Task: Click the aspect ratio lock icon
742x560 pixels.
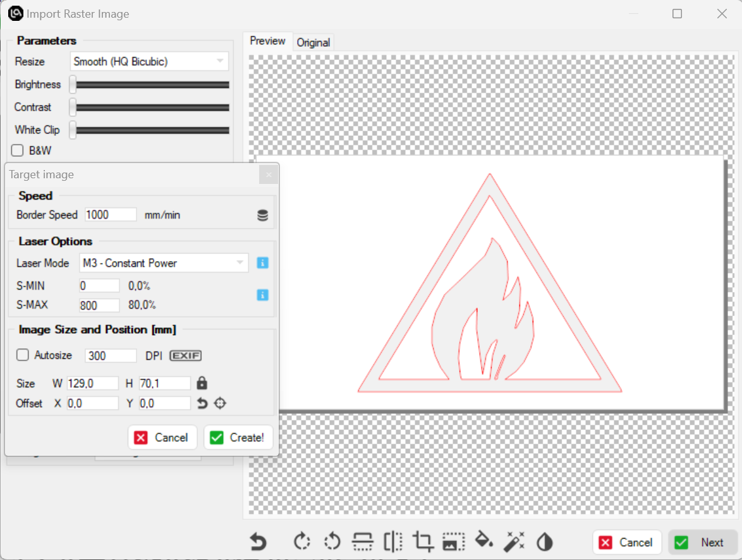Action: coord(202,383)
